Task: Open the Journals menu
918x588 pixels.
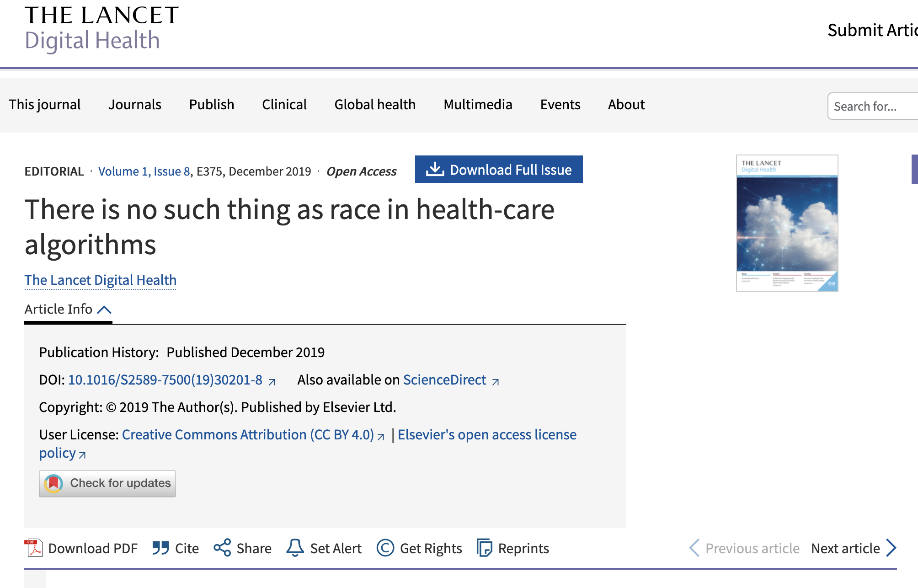Action: [x=135, y=105]
